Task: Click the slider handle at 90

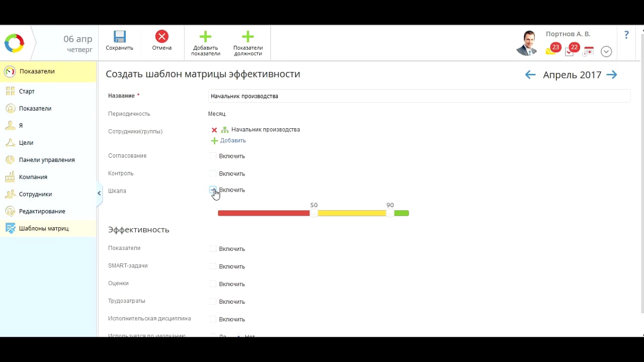Action: click(390, 213)
